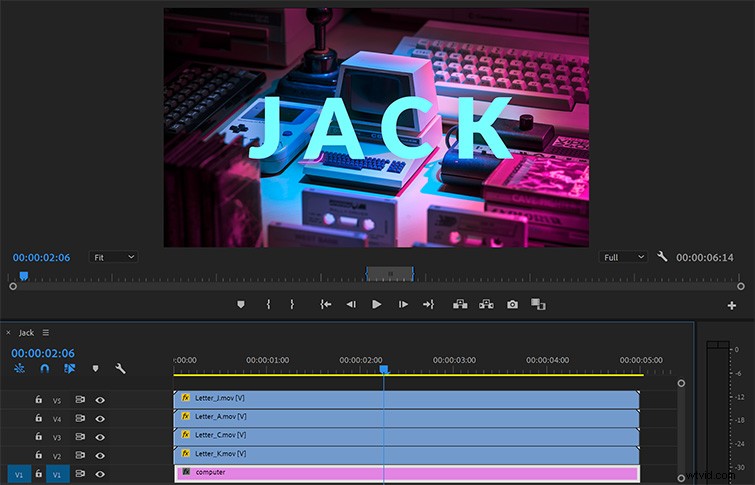Click the Mark In bracket button
755x485 pixels.
tap(268, 304)
